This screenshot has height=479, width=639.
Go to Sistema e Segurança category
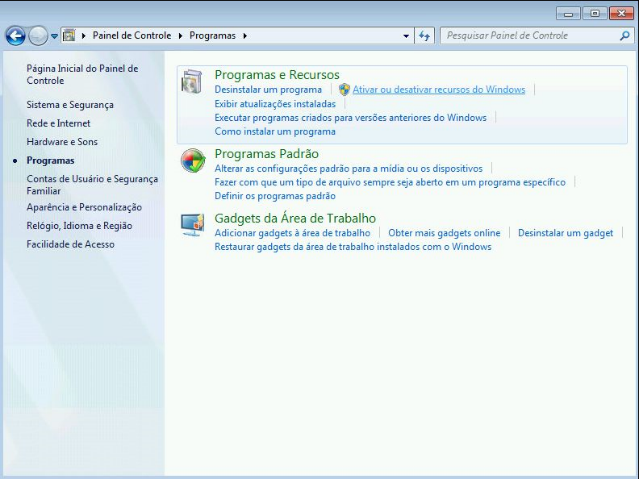point(70,105)
